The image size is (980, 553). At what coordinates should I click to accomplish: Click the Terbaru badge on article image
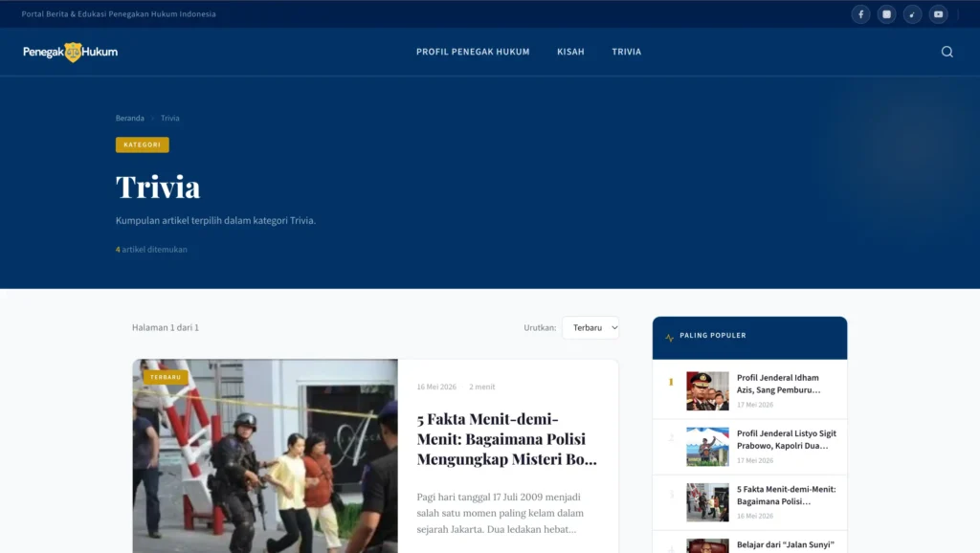tap(166, 377)
